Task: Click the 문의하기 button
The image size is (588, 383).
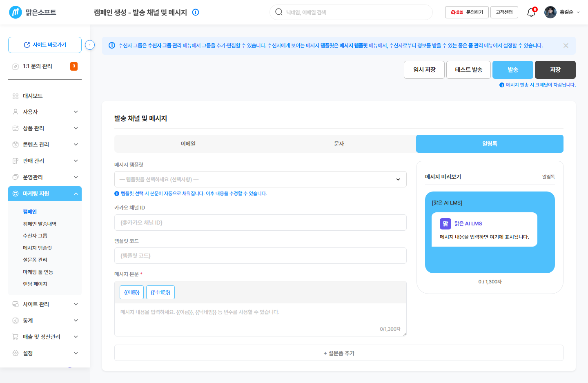Action: 467,12
